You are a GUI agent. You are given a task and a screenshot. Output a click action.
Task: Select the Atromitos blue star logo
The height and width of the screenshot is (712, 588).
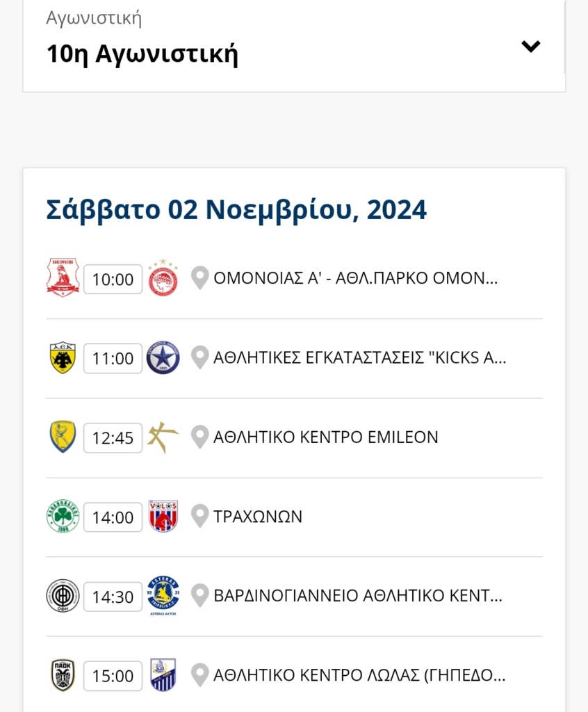tap(163, 358)
